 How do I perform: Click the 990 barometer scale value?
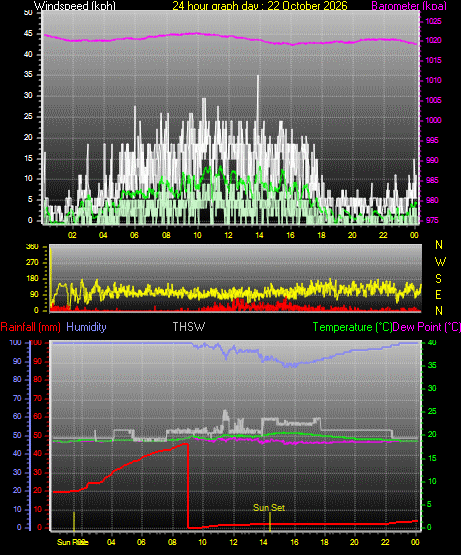(432, 160)
